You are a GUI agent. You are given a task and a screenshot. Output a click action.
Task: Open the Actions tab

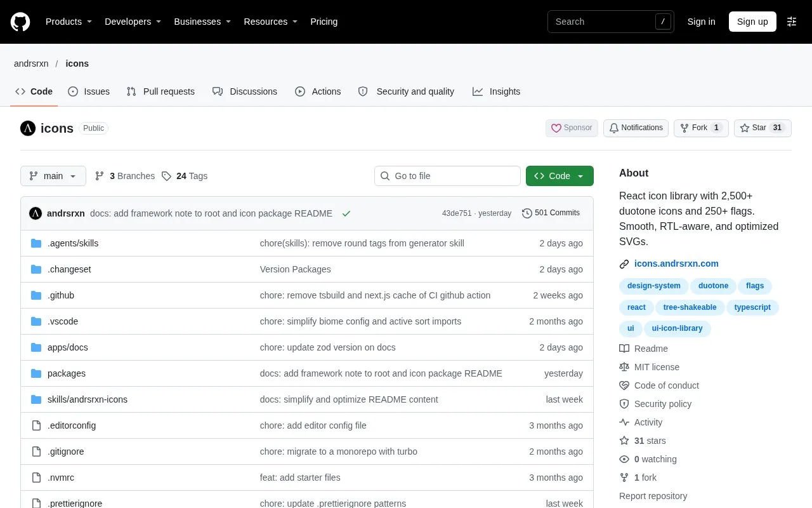click(x=318, y=91)
